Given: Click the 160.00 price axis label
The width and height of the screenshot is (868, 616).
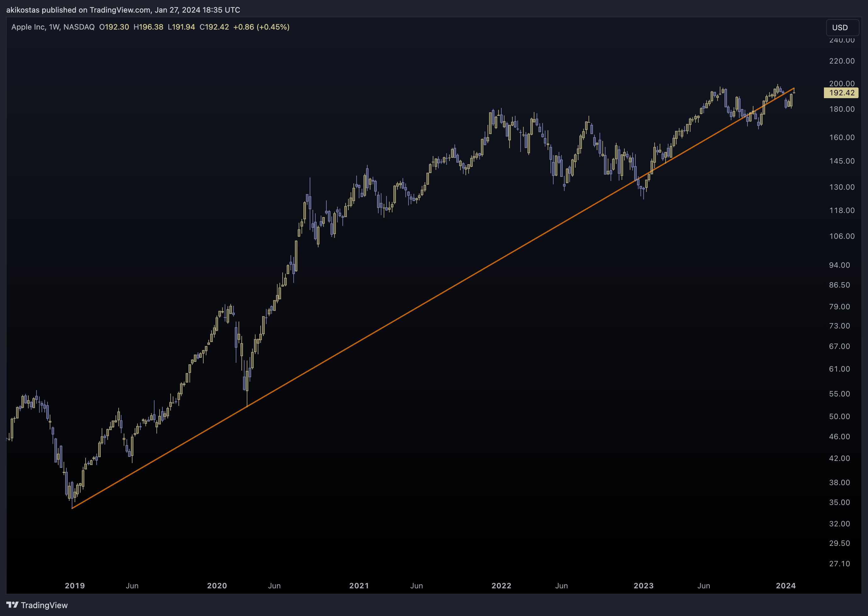Looking at the screenshot, I should [x=842, y=137].
